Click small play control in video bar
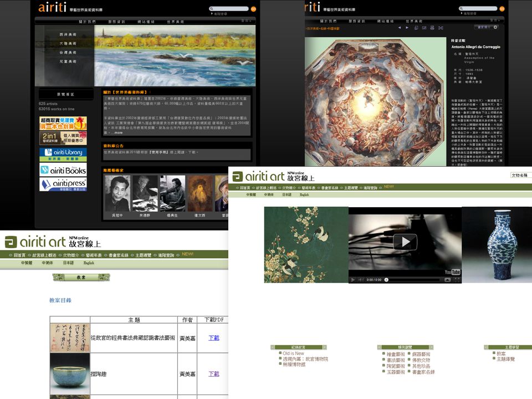Screen dimensions: 532x399 coord(353,280)
